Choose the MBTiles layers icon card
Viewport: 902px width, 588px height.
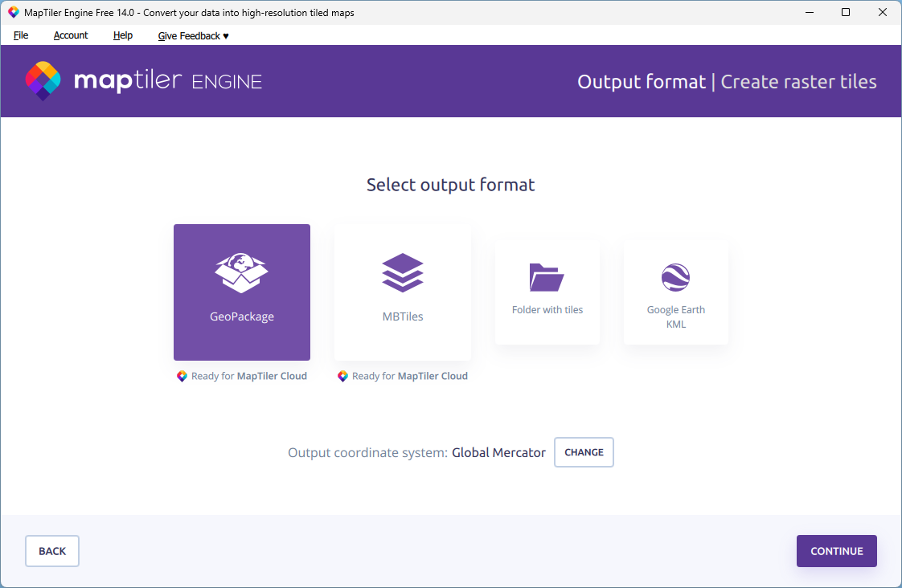(403, 292)
